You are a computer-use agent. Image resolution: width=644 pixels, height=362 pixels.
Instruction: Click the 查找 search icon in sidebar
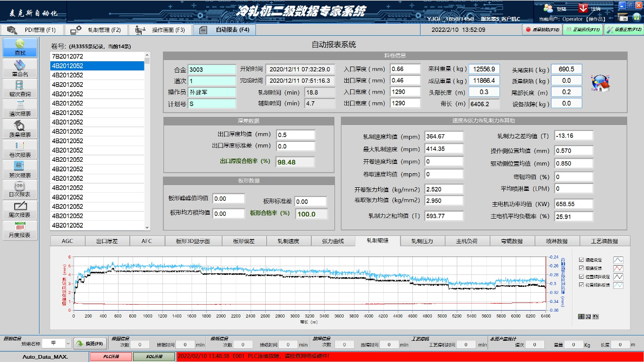pyautogui.click(x=20, y=47)
